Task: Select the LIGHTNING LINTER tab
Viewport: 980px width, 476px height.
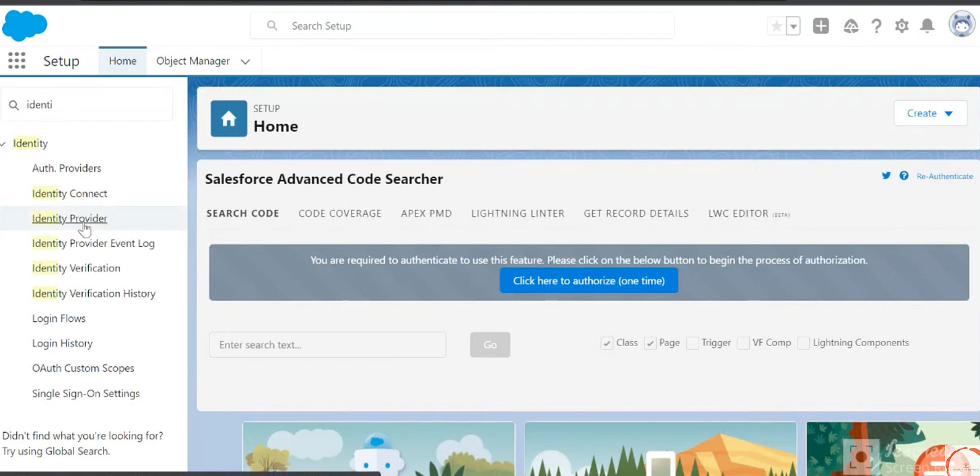Action: point(518,213)
